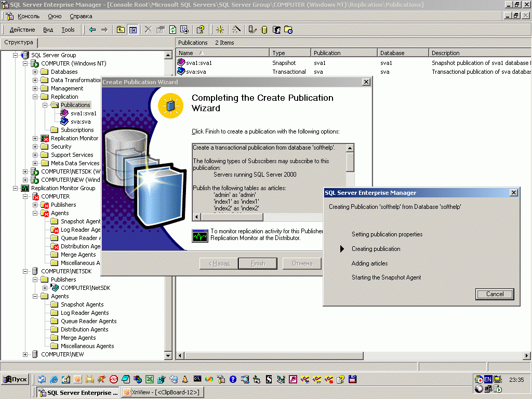The image size is (532, 399).
Task: Expand the COMPUTER\NEW node at tree bottom
Action: click(x=25, y=354)
